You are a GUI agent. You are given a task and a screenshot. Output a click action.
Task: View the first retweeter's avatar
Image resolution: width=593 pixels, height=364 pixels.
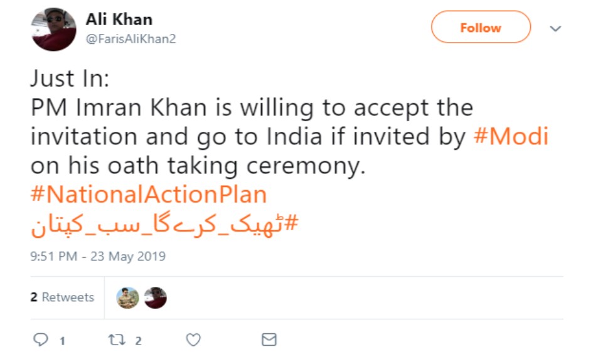point(127,297)
